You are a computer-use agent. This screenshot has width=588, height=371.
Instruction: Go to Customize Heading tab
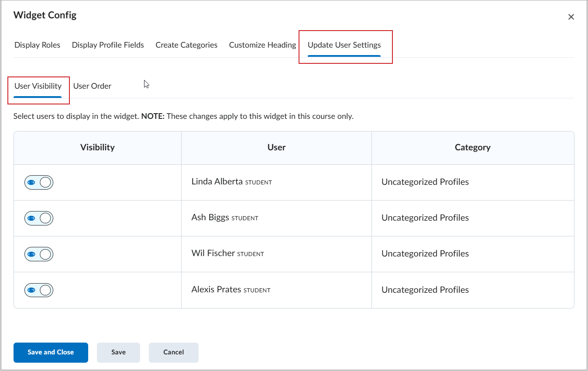[262, 45]
